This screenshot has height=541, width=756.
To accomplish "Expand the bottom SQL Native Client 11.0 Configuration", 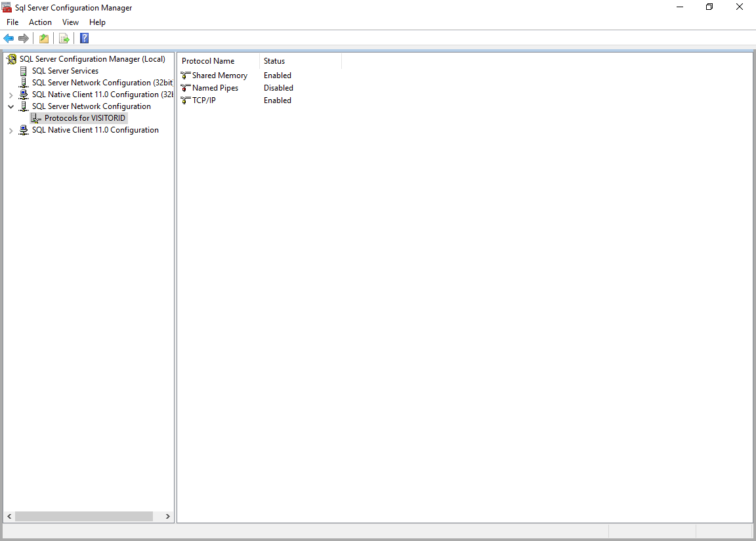I will (10, 130).
